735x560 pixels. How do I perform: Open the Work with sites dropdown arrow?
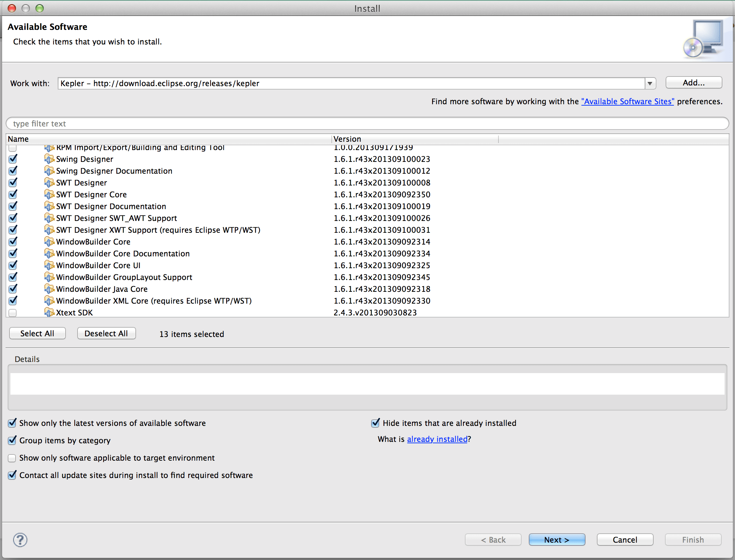[x=650, y=83]
